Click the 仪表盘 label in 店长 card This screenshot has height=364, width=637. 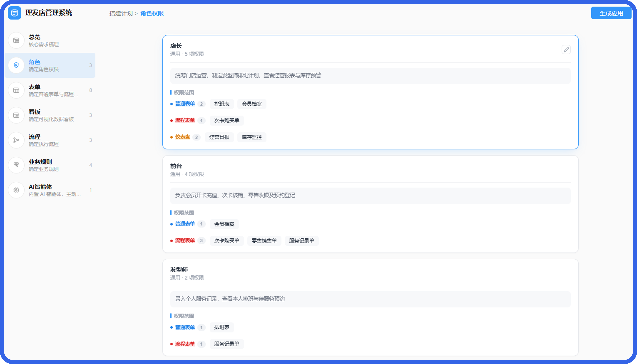pos(183,137)
